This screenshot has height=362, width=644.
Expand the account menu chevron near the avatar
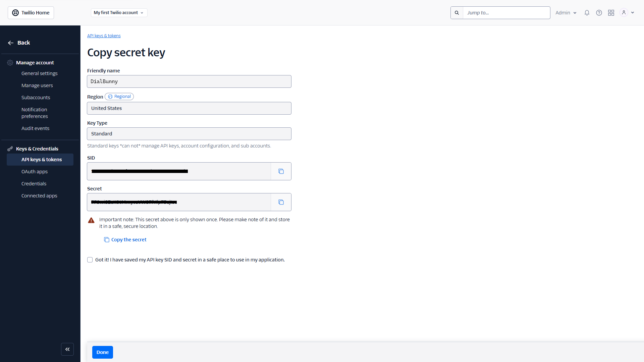coord(633,12)
